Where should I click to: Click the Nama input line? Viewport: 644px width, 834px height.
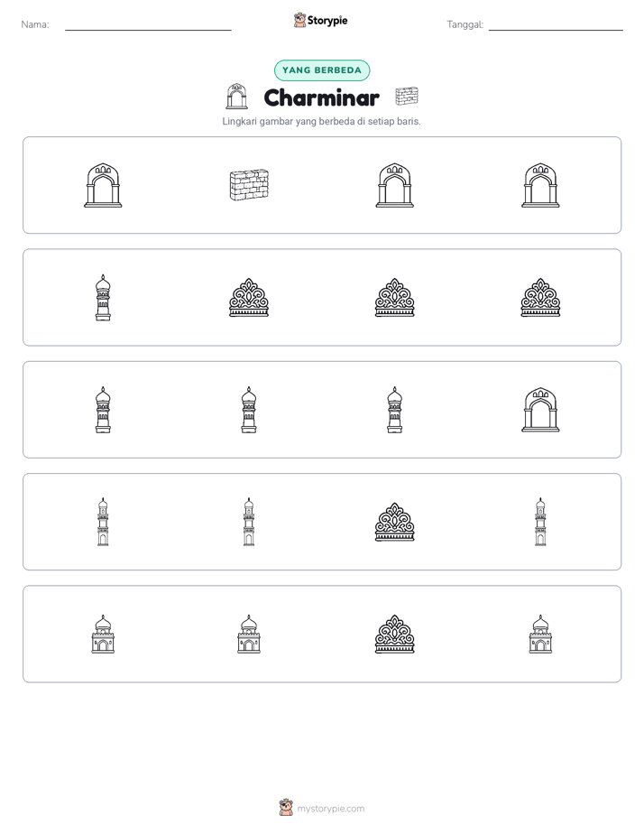(148, 24)
